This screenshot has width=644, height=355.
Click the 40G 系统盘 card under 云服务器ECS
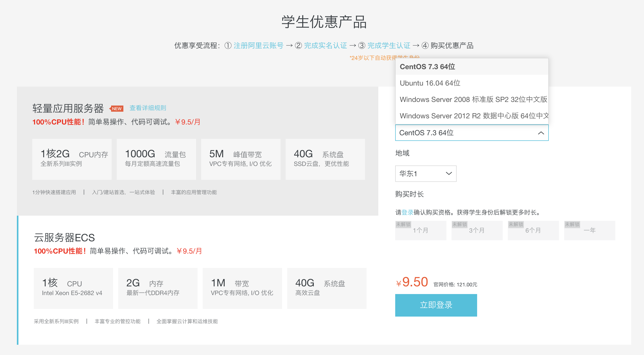click(327, 288)
